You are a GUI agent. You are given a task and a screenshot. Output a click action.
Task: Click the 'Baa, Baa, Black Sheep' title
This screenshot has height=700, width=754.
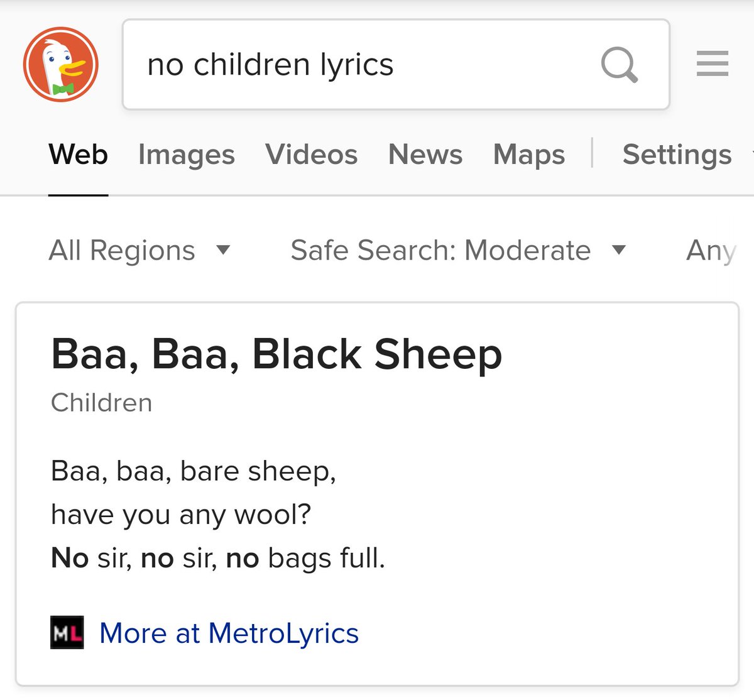pyautogui.click(x=276, y=354)
